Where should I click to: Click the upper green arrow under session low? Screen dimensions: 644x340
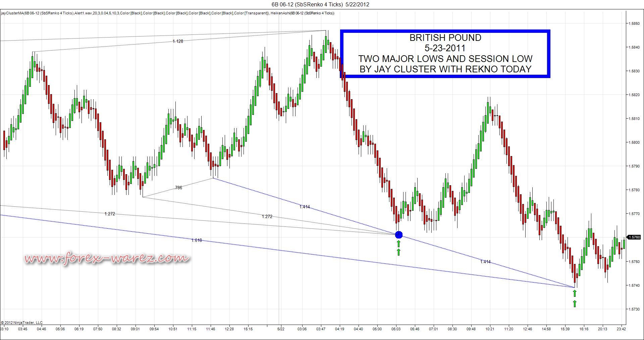coord(575,293)
